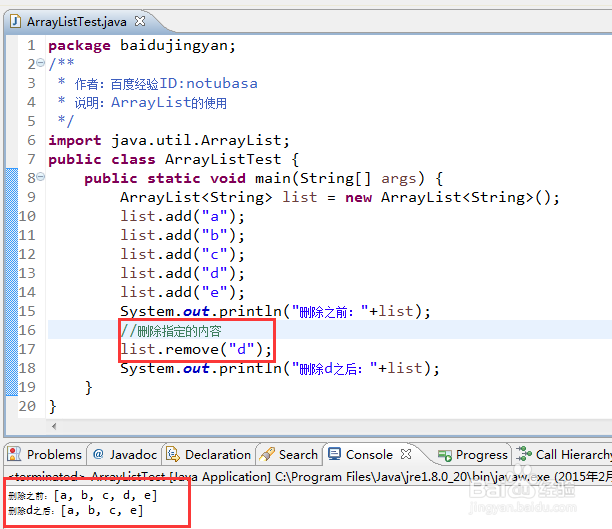This screenshot has width=612, height=529.
Task: Open the Javadoc view tab
Action: click(125, 454)
